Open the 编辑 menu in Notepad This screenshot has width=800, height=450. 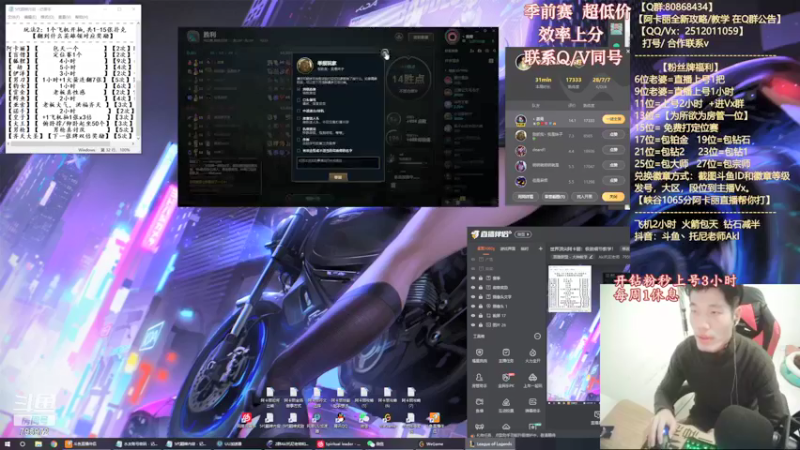pyautogui.click(x=30, y=17)
